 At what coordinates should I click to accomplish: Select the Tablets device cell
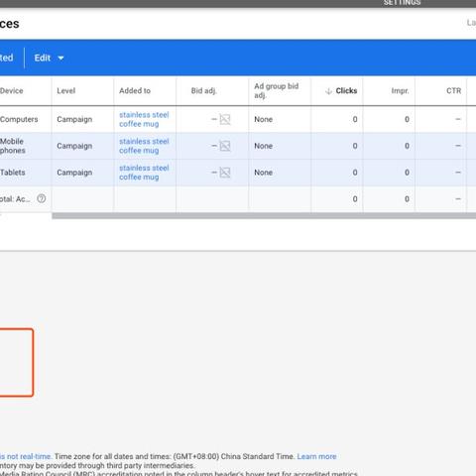(13, 173)
